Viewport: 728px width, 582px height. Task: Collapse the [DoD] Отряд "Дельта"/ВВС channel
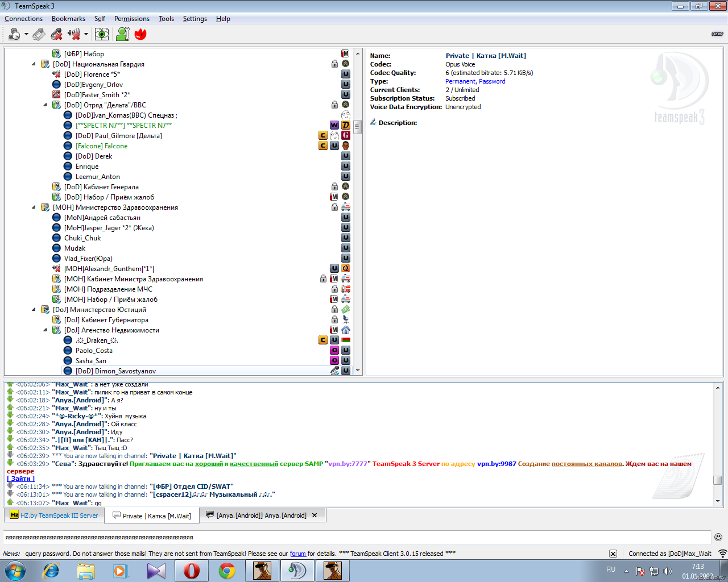coord(45,105)
